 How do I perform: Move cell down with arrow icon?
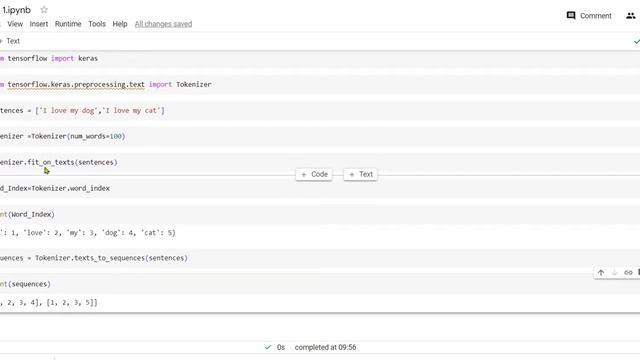point(614,273)
